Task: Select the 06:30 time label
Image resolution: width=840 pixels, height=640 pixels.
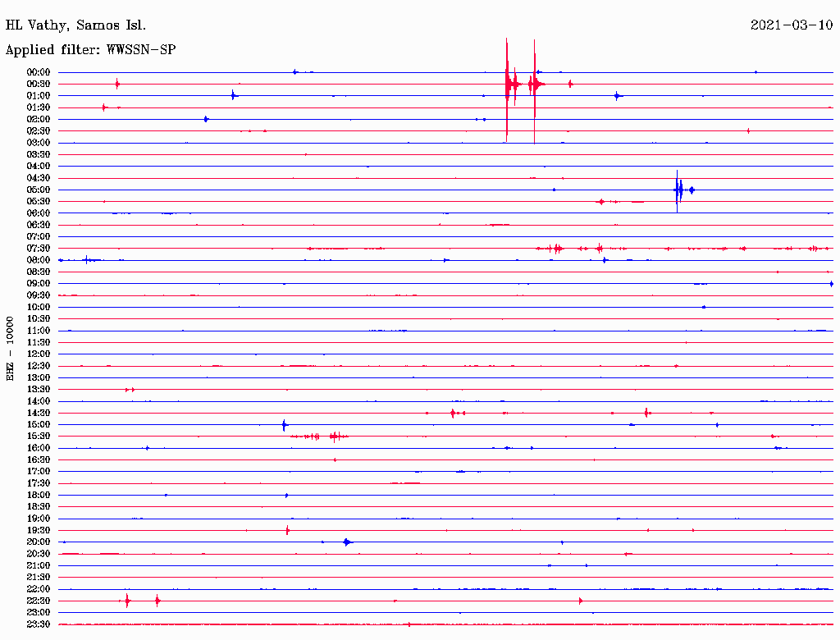Action: coord(39,225)
